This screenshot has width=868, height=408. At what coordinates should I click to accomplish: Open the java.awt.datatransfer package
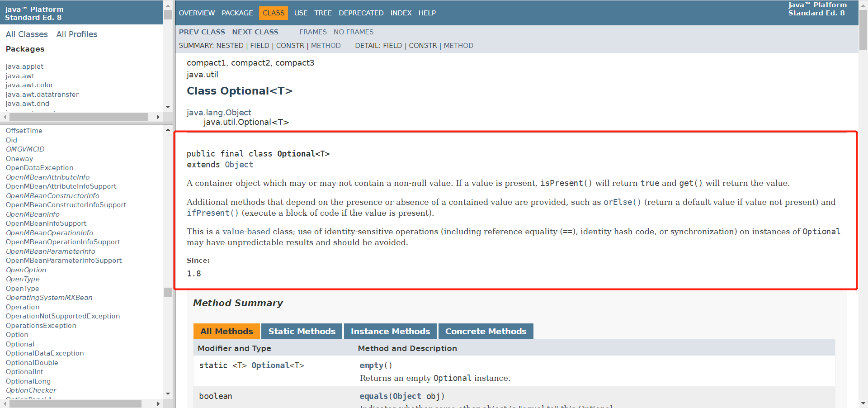tap(42, 95)
